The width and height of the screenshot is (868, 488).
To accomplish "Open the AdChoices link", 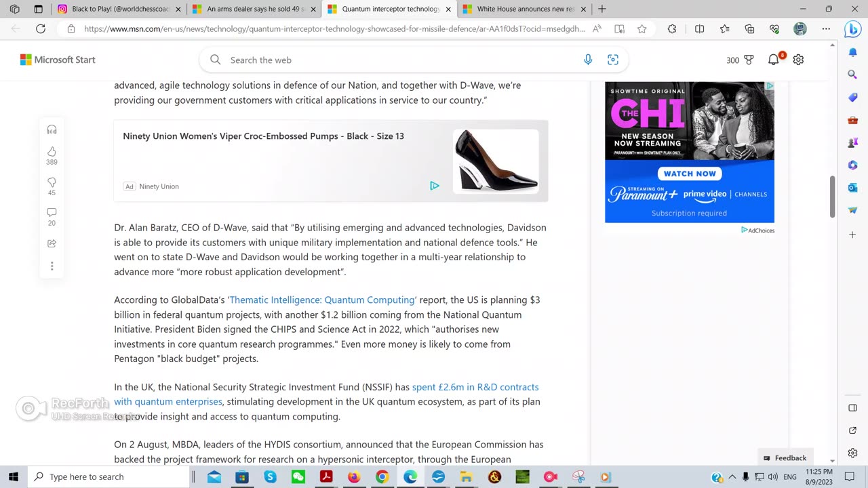I will coord(757,230).
